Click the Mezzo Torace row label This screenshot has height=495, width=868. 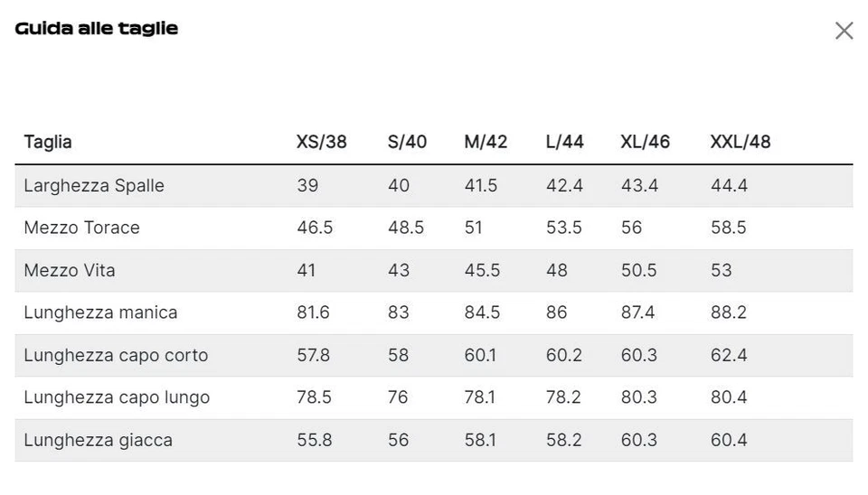pyautogui.click(x=82, y=228)
